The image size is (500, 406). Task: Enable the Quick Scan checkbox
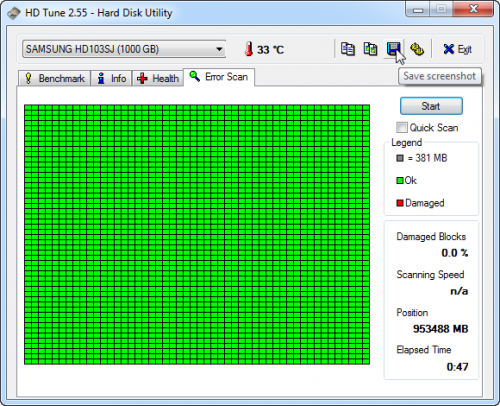[x=402, y=127]
